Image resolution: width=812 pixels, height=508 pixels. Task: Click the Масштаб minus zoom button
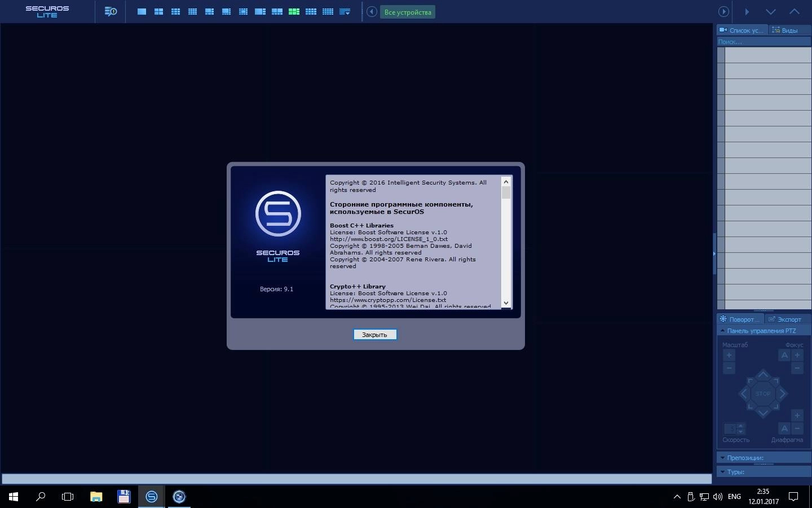[729, 368]
